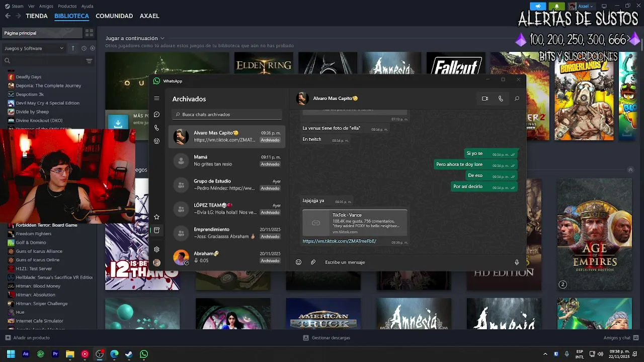Viewport: 644px width, 362px height.
Task: Open the LÓPEZ TEAM archived chat
Action: tap(227, 209)
